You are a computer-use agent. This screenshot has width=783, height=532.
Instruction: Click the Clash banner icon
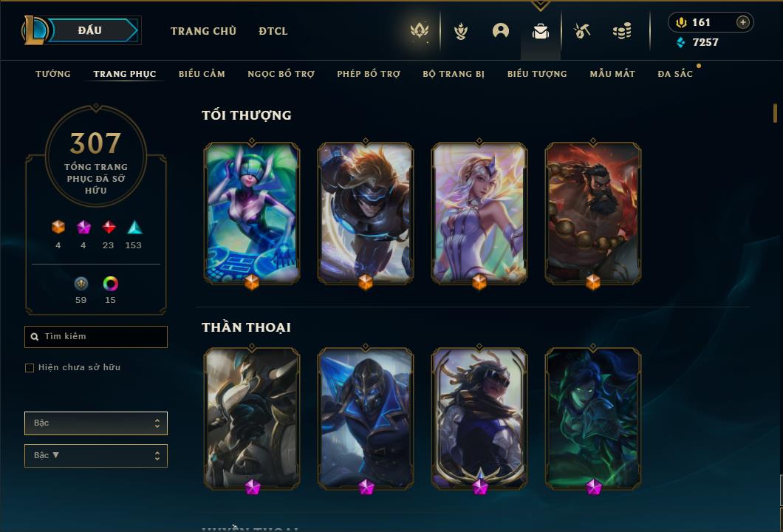point(460,31)
